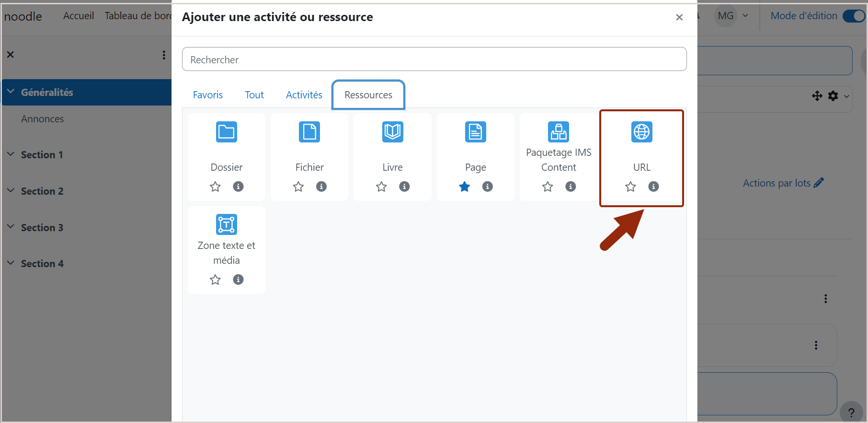Collapse Section 1 in course index
The height and width of the screenshot is (423, 868).
11,154
